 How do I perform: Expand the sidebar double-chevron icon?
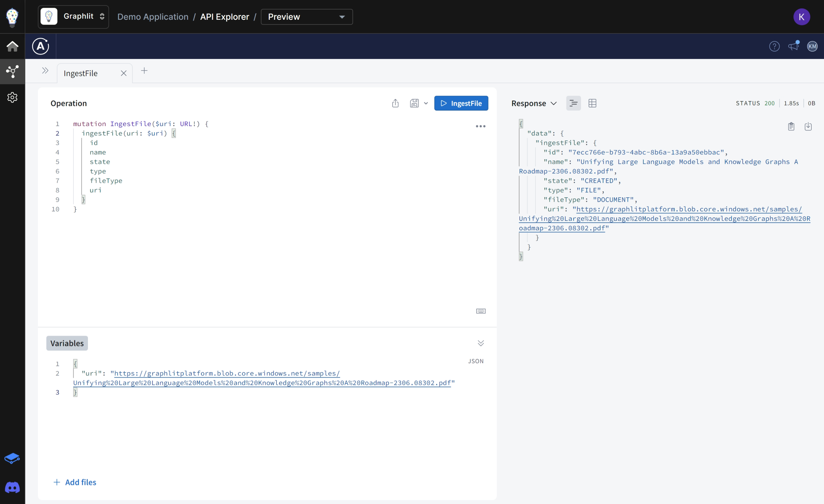[x=45, y=70]
